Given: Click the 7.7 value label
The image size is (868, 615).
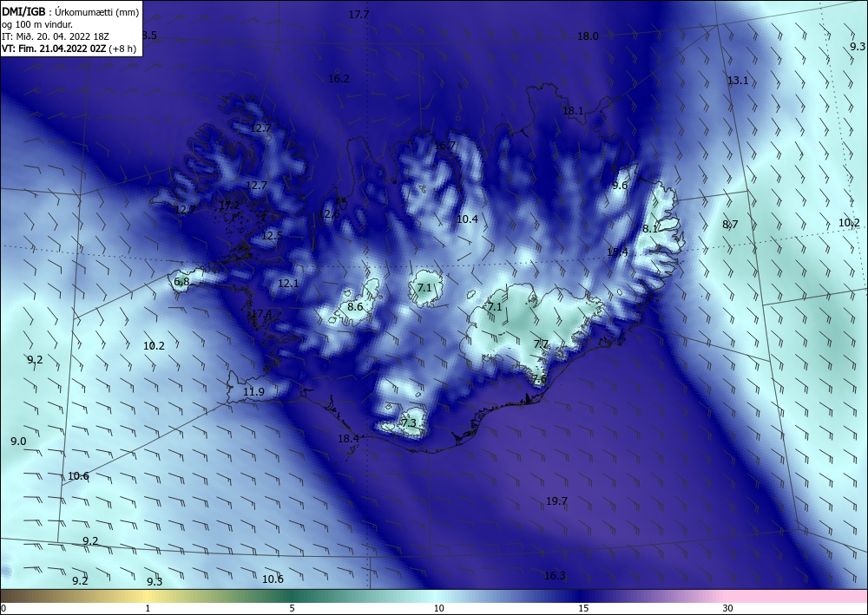Looking at the screenshot, I should (x=541, y=344).
